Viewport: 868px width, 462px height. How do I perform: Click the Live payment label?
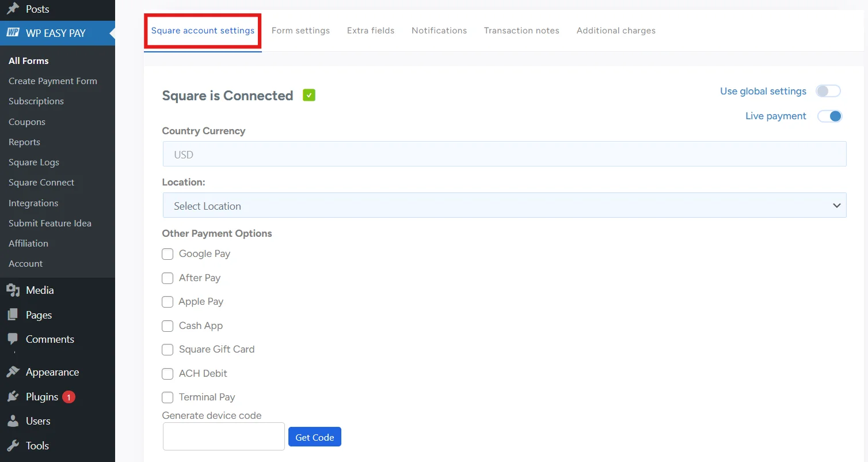[776, 116]
